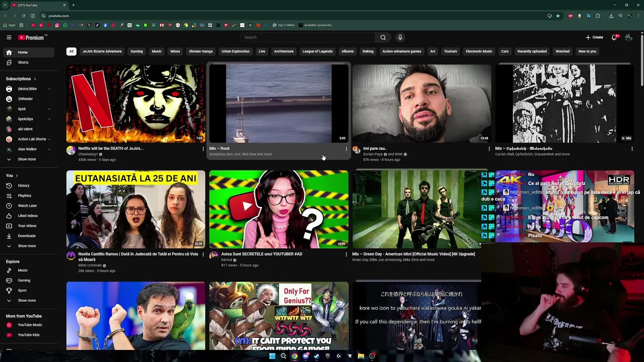Open Watch Later list
Viewport: 644px width, 362px height.
[x=28, y=206]
